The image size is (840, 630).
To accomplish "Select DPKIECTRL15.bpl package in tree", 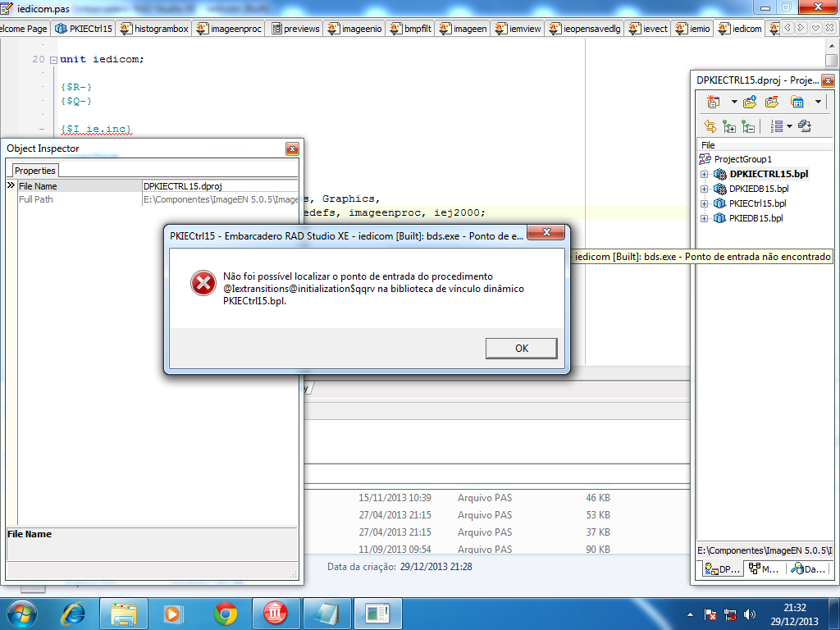I will tap(769, 174).
